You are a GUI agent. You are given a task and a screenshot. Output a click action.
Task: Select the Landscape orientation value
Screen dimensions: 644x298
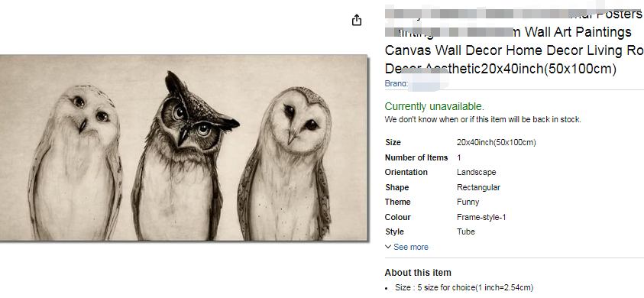point(477,172)
